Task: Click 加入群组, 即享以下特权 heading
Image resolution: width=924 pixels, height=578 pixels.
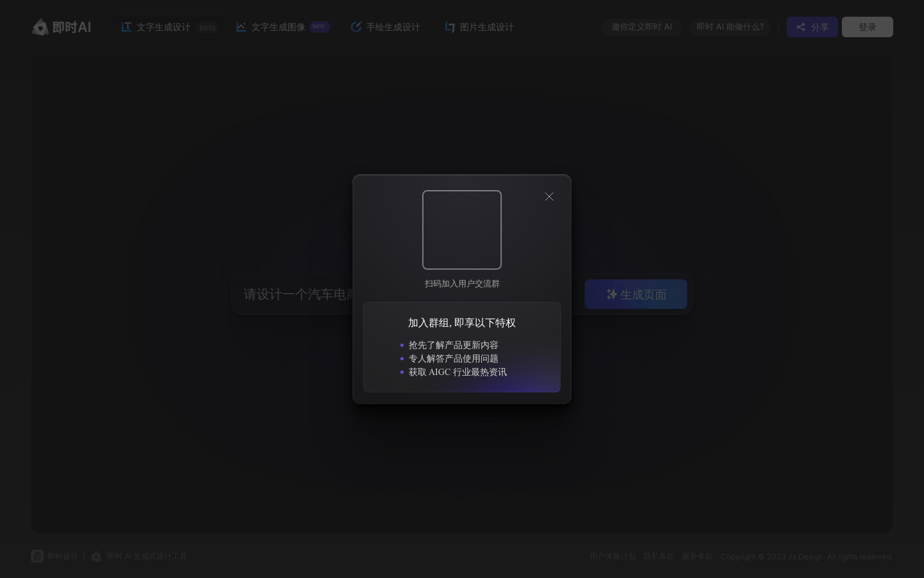Action: (462, 322)
